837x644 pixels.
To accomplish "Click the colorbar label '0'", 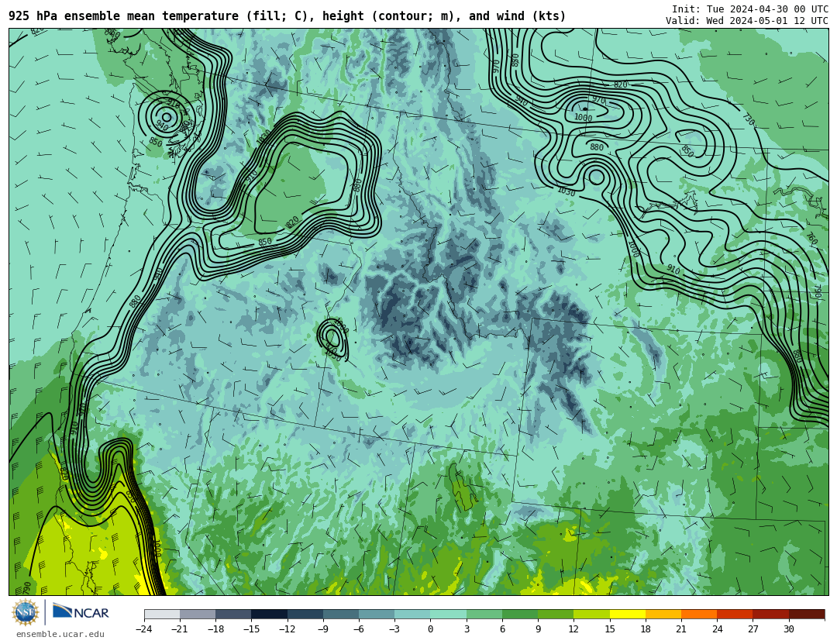I will pos(430,629).
